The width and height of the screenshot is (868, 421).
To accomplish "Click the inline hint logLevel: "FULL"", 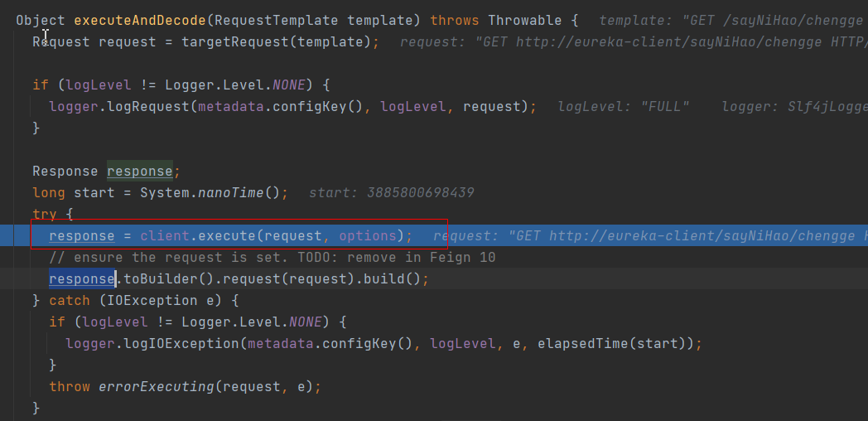I will point(624,106).
